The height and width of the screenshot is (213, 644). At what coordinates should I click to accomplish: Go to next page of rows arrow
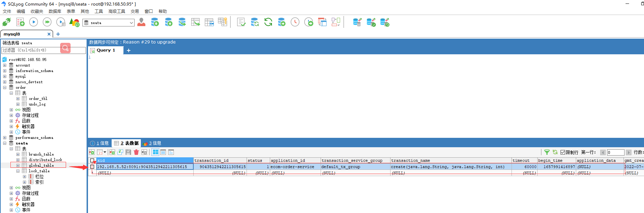(x=628, y=152)
